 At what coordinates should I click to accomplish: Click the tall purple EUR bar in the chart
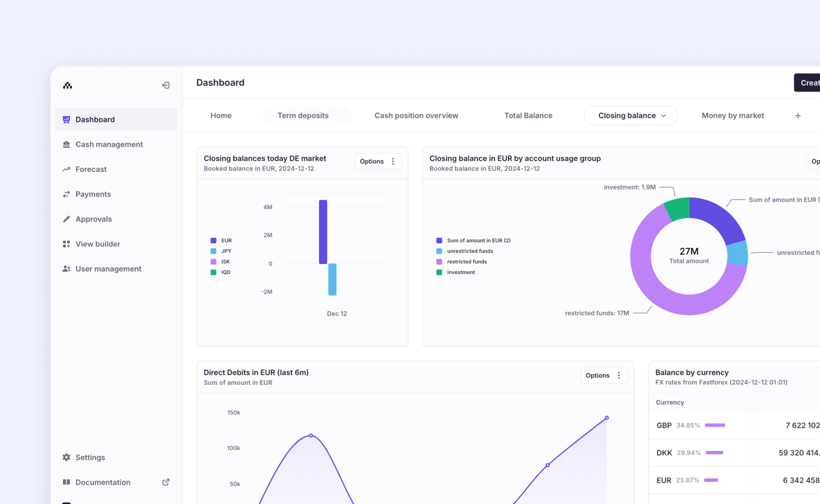point(323,232)
